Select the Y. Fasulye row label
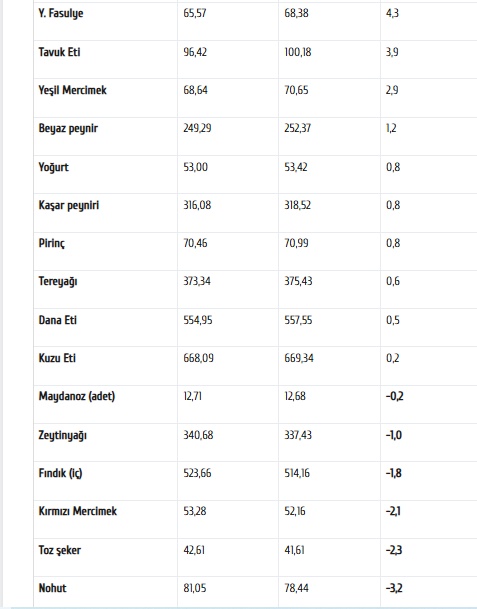The height and width of the screenshot is (609, 477). tap(61, 14)
